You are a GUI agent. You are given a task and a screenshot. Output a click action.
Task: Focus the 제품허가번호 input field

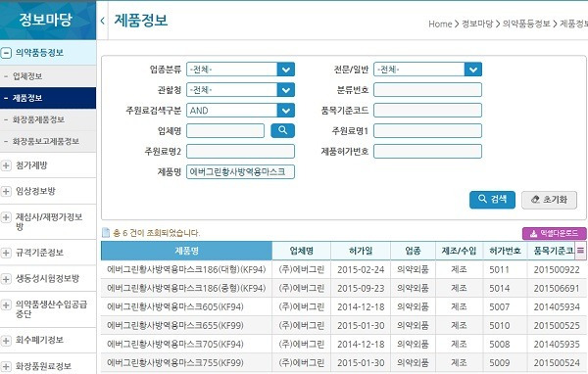427,152
